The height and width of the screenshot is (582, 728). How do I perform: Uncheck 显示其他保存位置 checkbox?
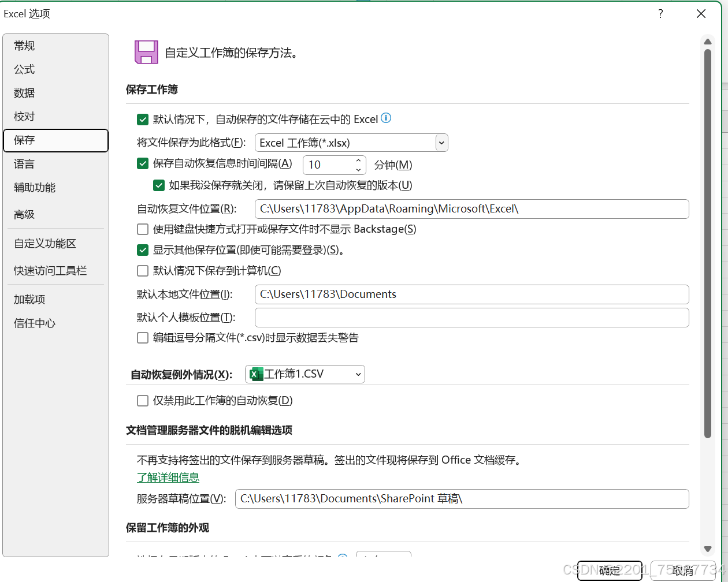[x=143, y=250]
